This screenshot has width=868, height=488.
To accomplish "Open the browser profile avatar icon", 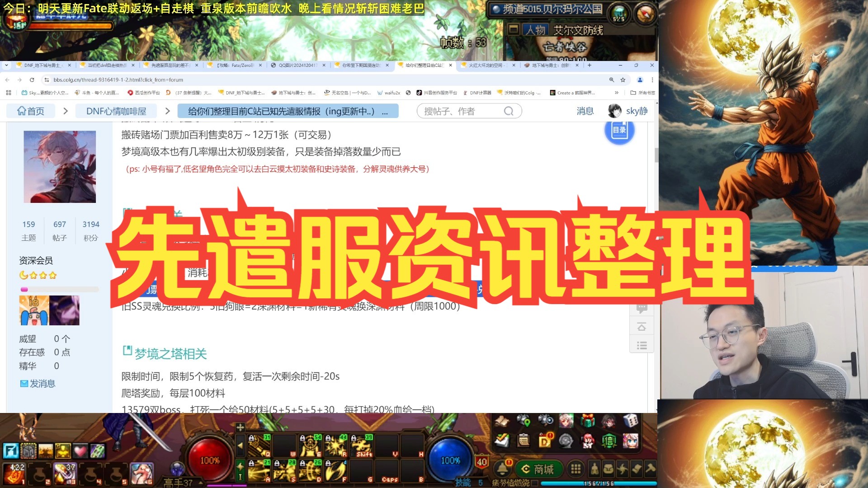I will [x=640, y=80].
